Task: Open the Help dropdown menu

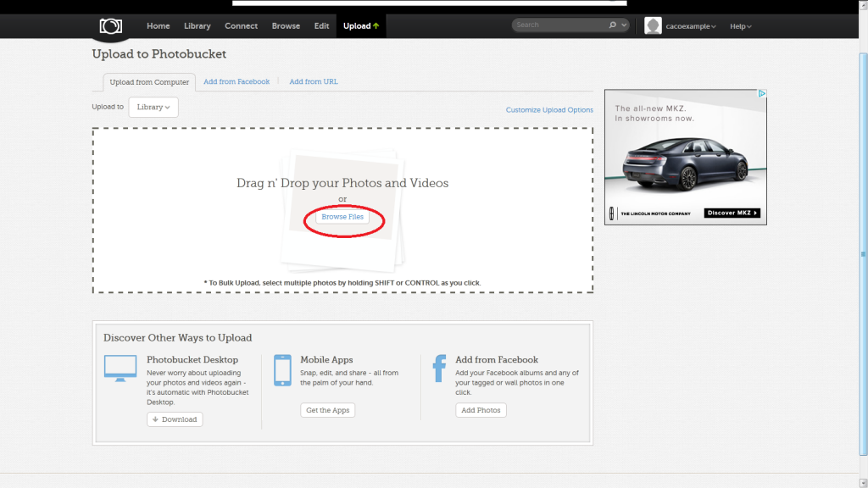Action: coord(741,26)
